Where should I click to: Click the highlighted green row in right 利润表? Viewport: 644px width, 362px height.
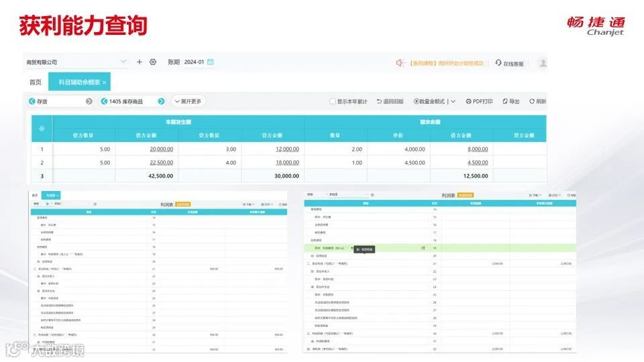pos(440,248)
